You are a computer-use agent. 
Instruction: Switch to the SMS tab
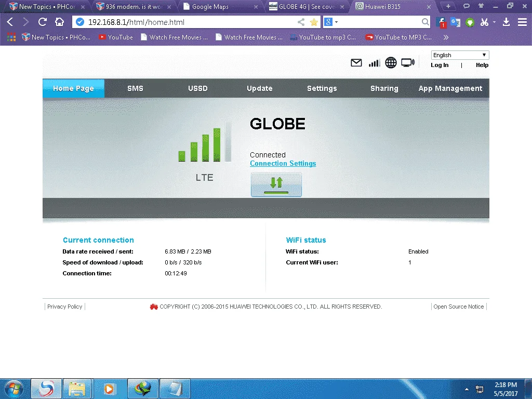coord(135,88)
